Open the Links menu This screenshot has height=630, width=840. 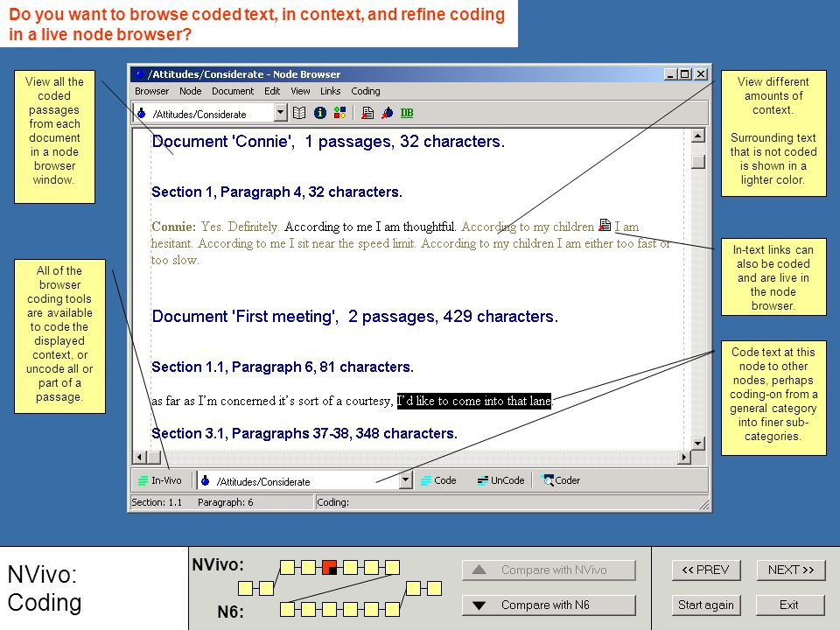coord(331,91)
